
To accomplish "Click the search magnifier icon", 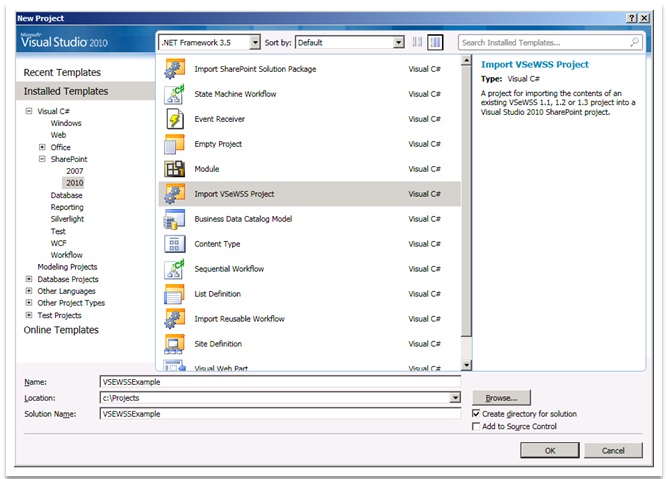I will click(x=634, y=42).
